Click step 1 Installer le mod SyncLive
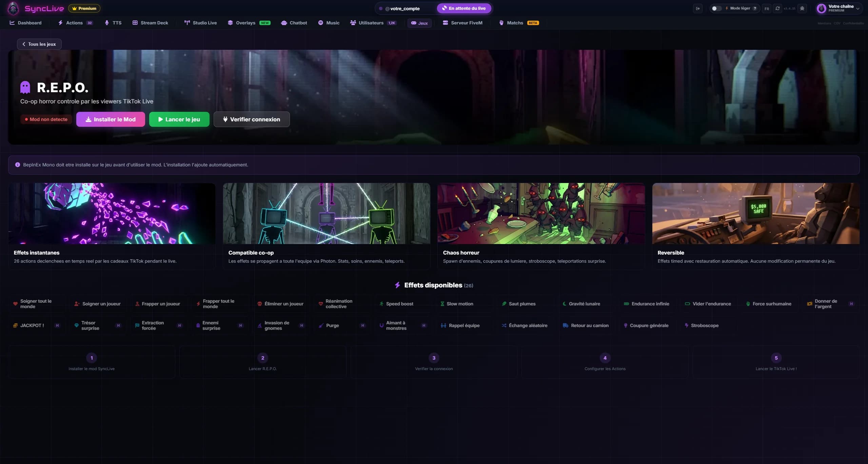 [92, 362]
